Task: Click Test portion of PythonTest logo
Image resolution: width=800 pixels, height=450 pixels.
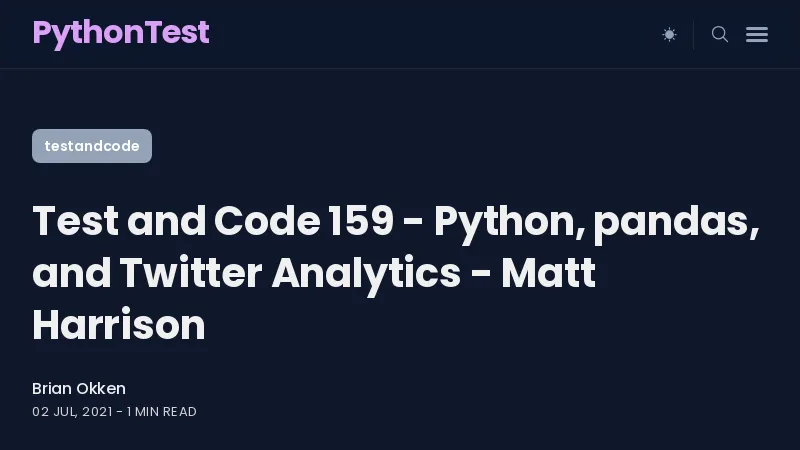Action: (x=177, y=33)
